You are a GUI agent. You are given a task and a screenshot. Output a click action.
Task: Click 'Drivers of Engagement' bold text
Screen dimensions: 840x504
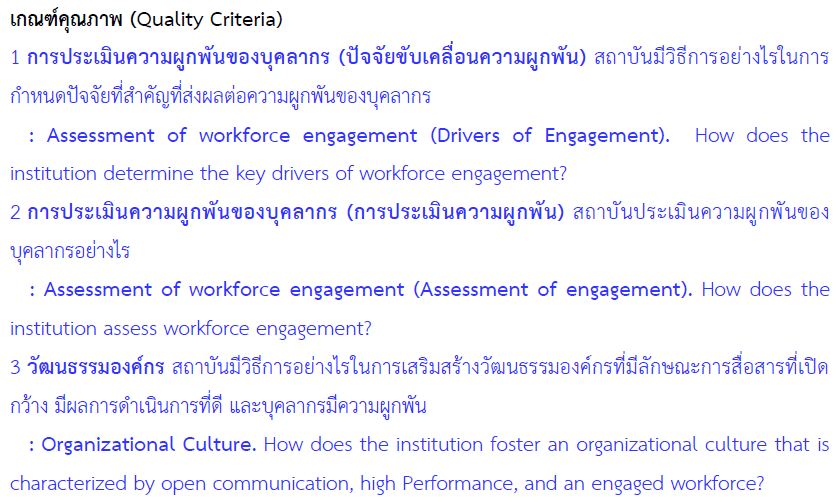pos(550,136)
